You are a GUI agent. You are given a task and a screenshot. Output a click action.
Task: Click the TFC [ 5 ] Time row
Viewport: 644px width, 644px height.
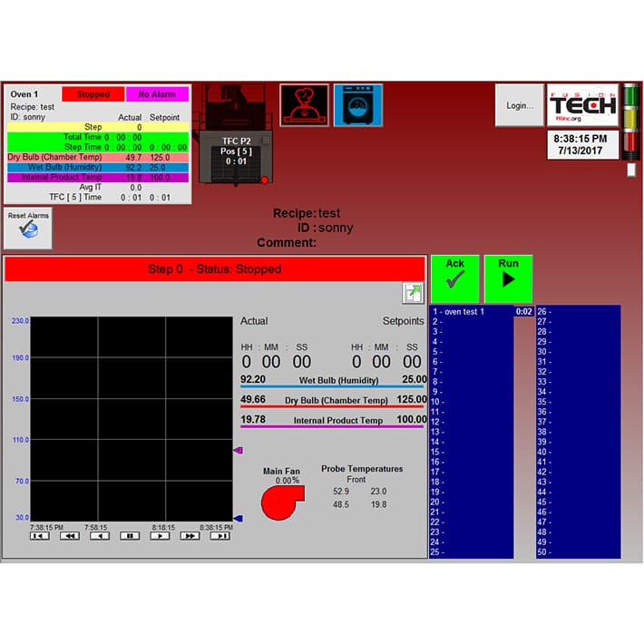(98, 198)
